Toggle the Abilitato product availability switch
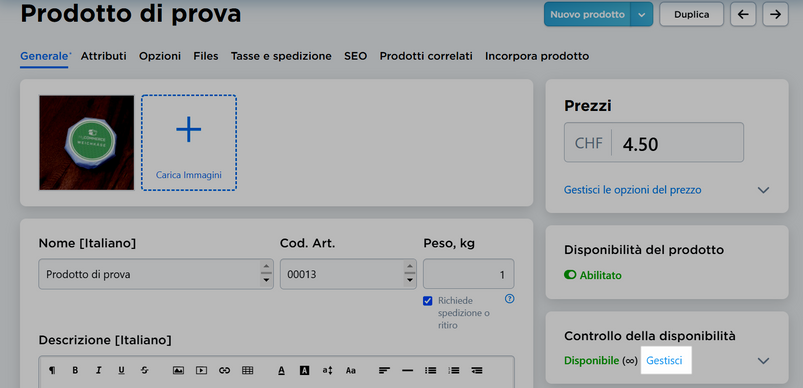Image resolution: width=803 pixels, height=388 pixels. coord(570,275)
